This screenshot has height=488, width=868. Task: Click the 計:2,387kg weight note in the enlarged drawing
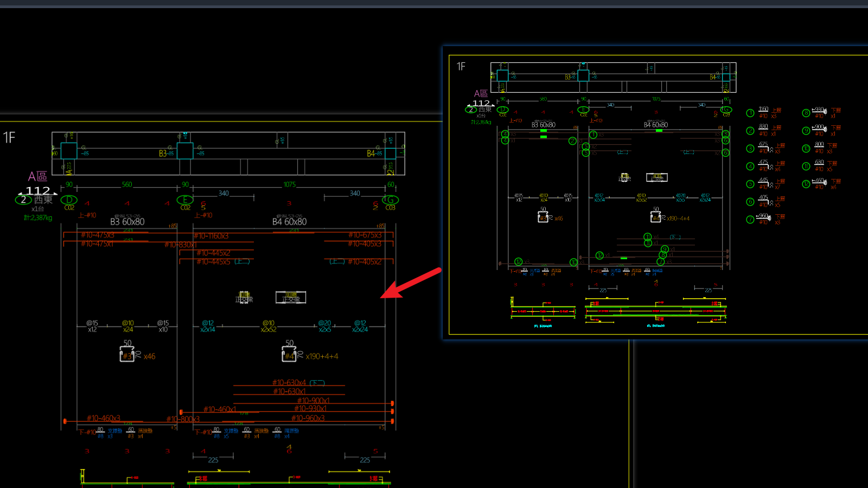[x=38, y=218]
